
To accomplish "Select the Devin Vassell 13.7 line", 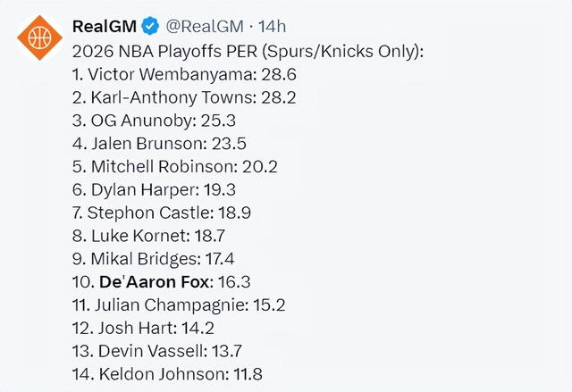I will click(157, 351).
